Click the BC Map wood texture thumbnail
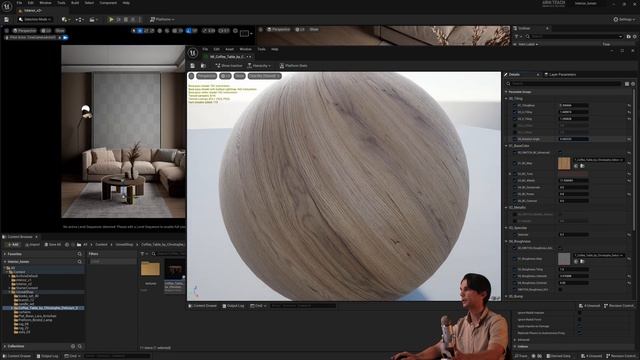This screenshot has width=640, height=360. 564,163
